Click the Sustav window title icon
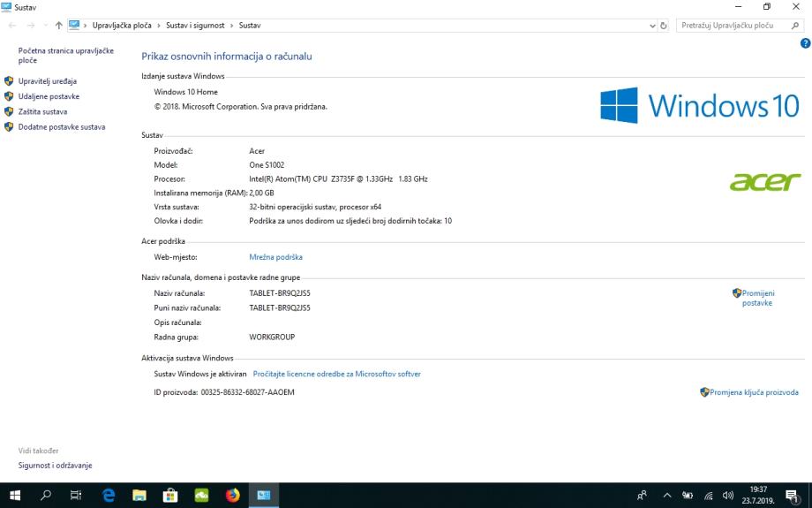 click(x=6, y=7)
